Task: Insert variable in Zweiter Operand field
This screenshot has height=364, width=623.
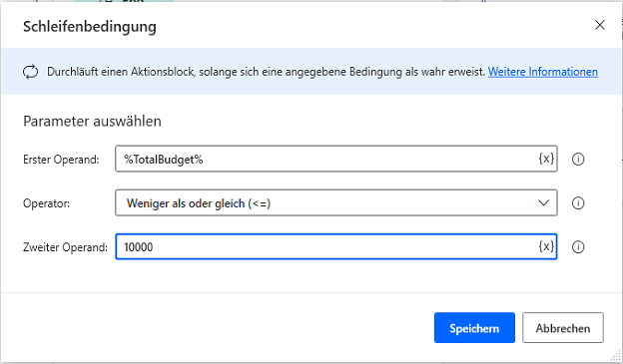Action: pos(546,246)
